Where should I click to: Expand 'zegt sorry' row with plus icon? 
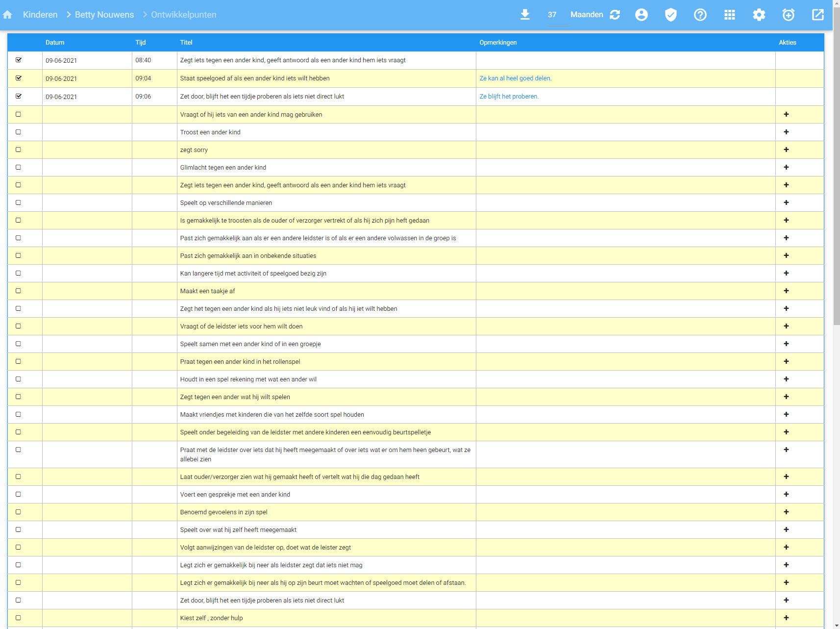(786, 150)
